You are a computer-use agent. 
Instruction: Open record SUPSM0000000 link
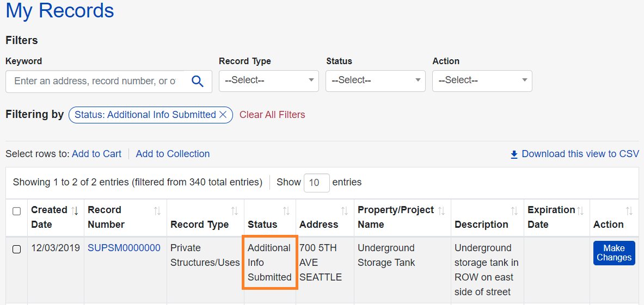(124, 248)
